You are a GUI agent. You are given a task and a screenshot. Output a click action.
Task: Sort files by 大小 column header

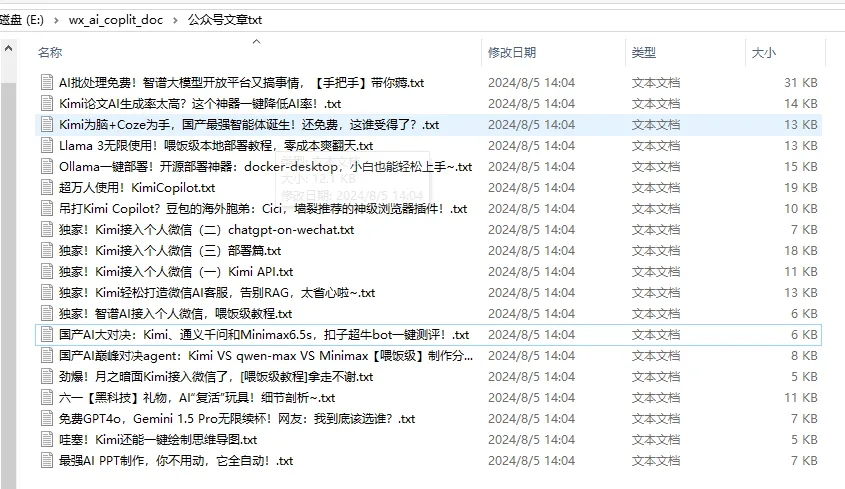(764, 53)
